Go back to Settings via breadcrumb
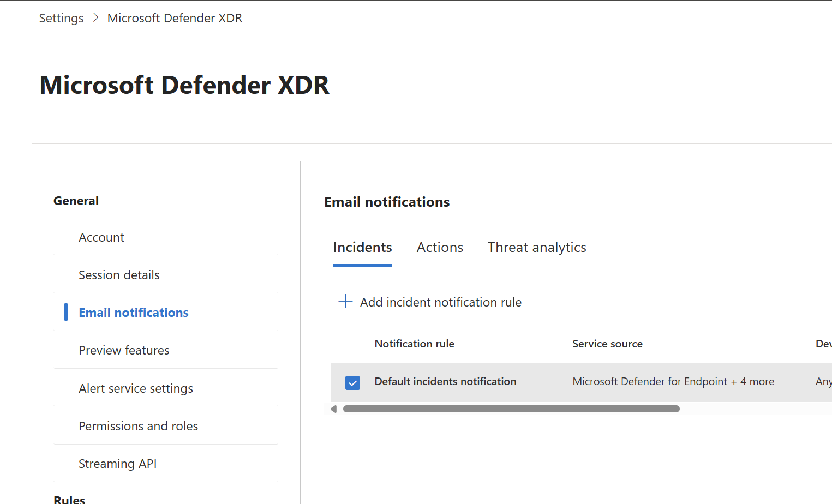The height and width of the screenshot is (504, 832). pyautogui.click(x=61, y=18)
